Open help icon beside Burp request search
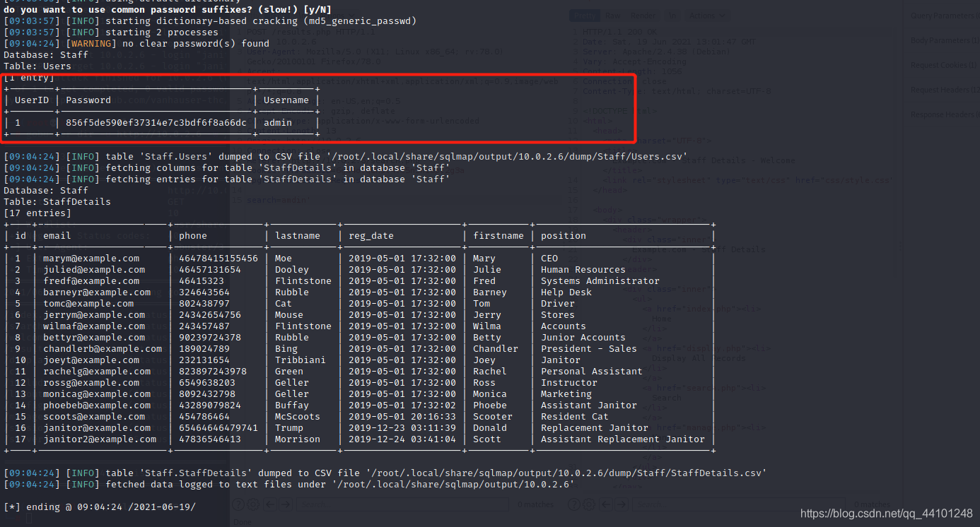 pyautogui.click(x=238, y=504)
